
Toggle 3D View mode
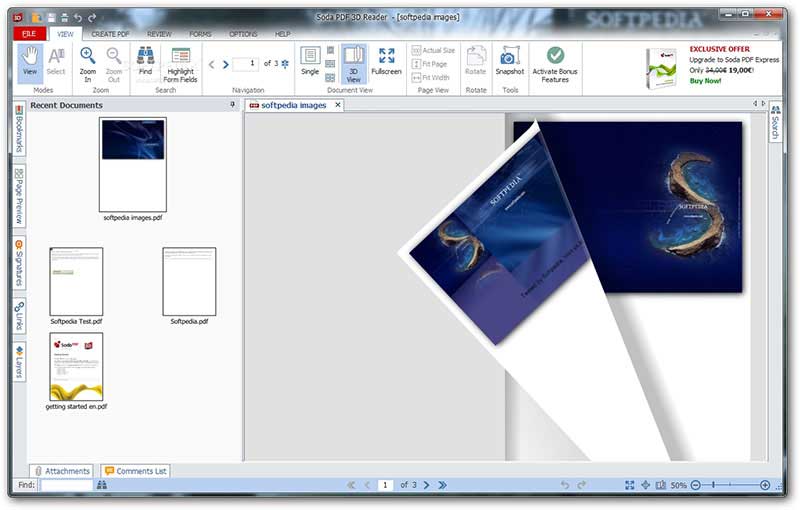pyautogui.click(x=354, y=64)
